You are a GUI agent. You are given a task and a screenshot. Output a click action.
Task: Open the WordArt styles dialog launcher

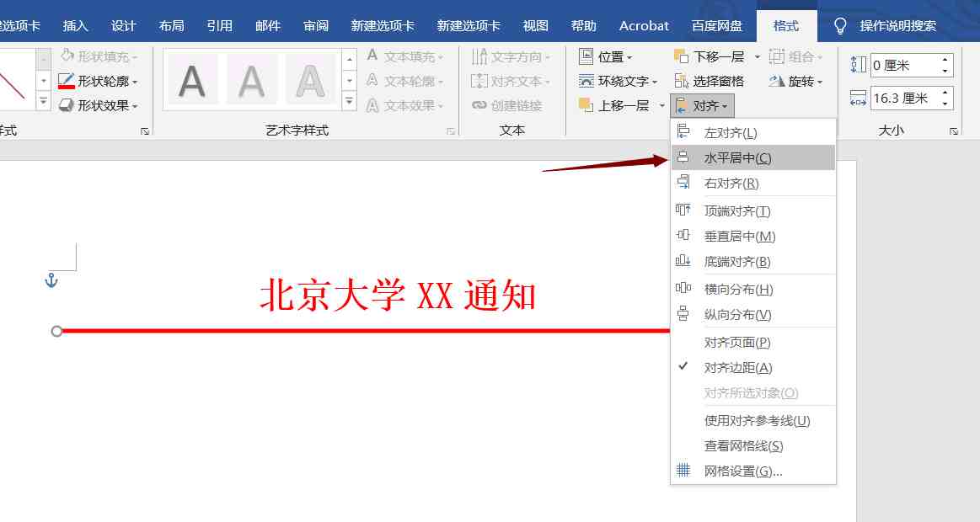click(450, 131)
